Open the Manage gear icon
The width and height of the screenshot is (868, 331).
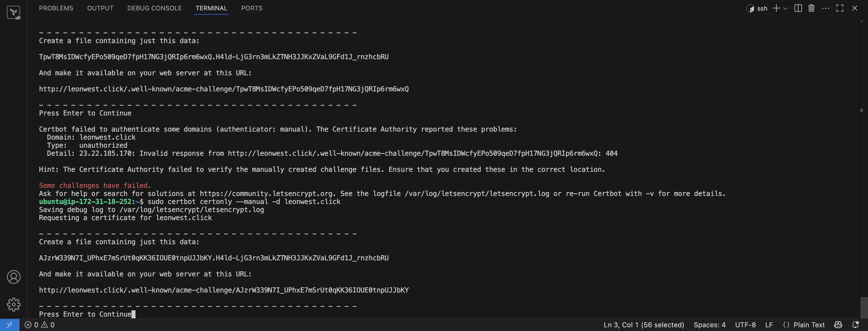click(13, 304)
